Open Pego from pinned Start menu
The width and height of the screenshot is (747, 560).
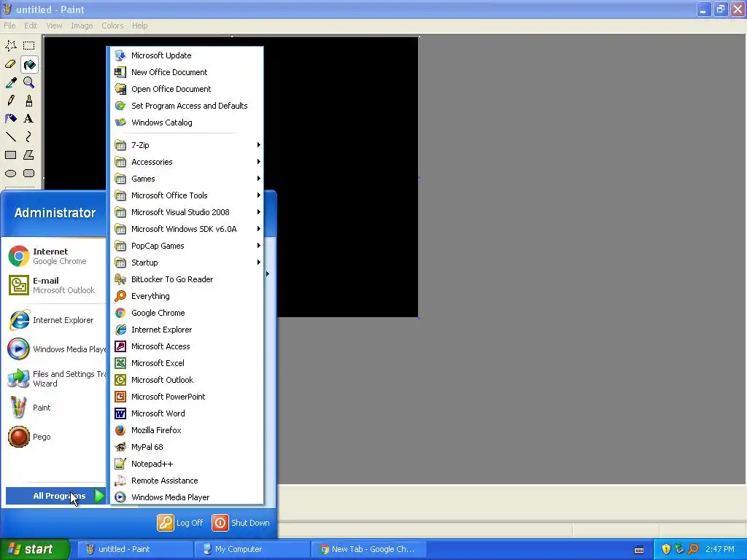coord(54,437)
